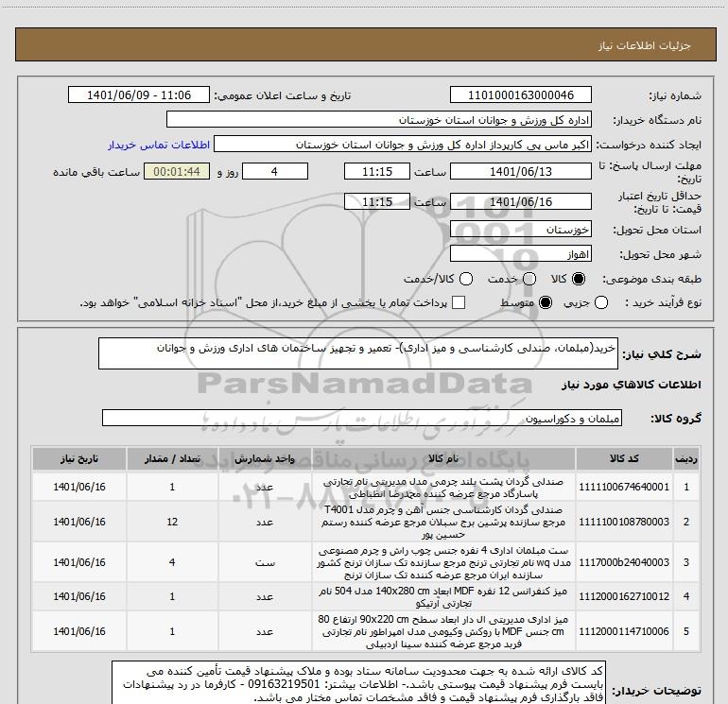728x704 pixels.
Task: Open the اطلاعات تماس خریدار link
Action: click(x=159, y=145)
